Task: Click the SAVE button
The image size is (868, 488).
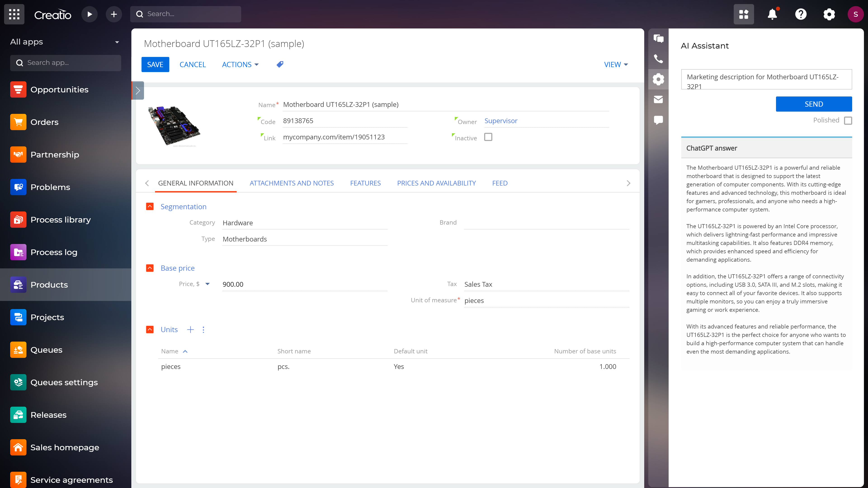Action: (155, 64)
